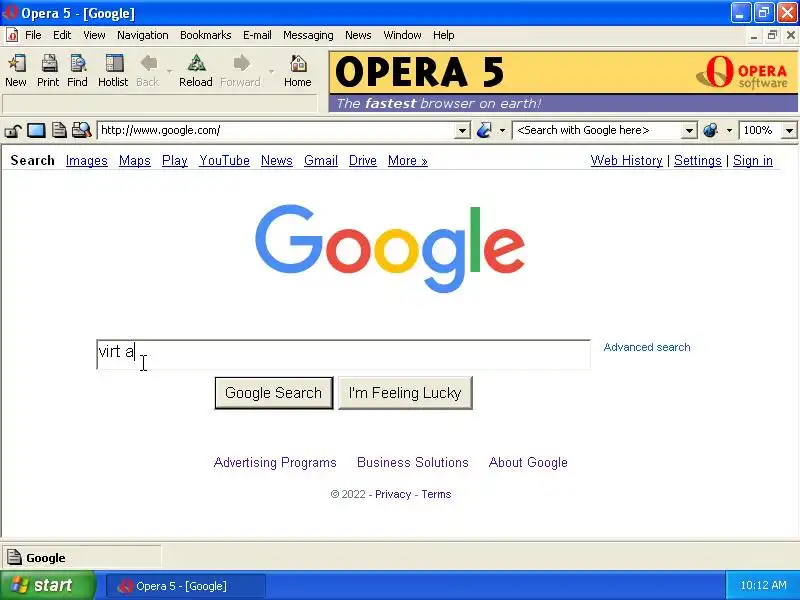Open the News link on the Google page
The height and width of the screenshot is (600, 800).
click(x=277, y=161)
